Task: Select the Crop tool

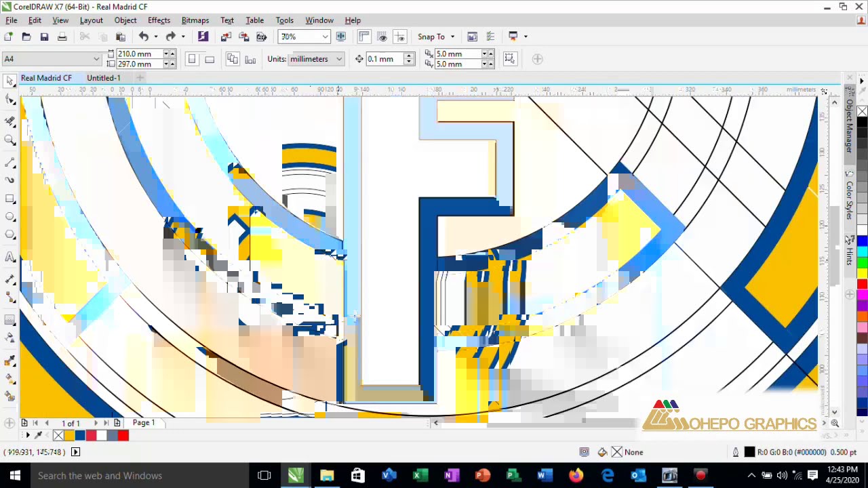Action: point(10,121)
